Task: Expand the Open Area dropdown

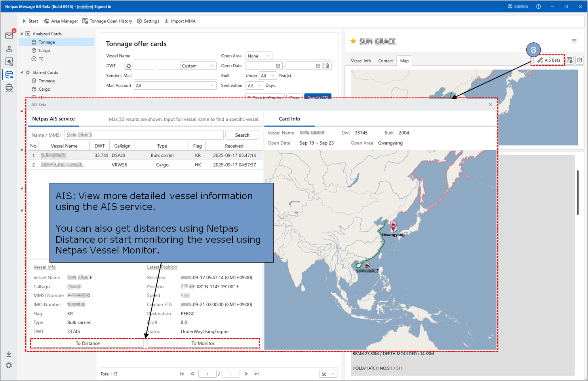Action: click(x=259, y=56)
